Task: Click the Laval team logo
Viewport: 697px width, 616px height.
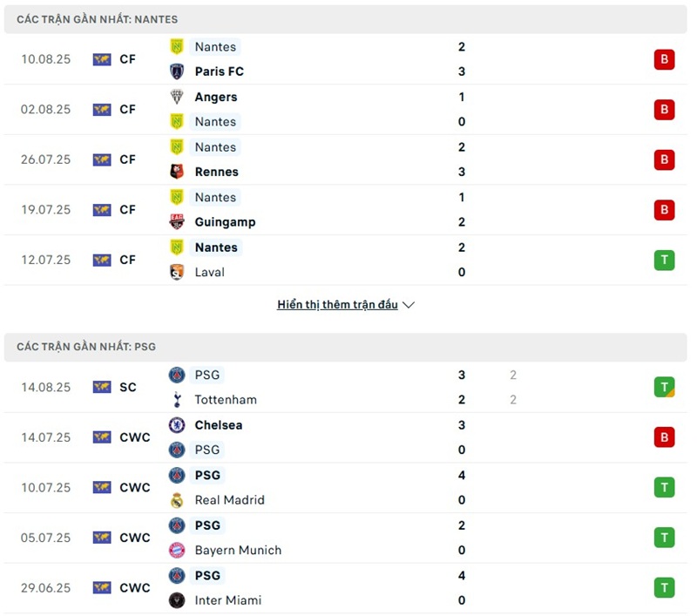Action: click(x=177, y=272)
